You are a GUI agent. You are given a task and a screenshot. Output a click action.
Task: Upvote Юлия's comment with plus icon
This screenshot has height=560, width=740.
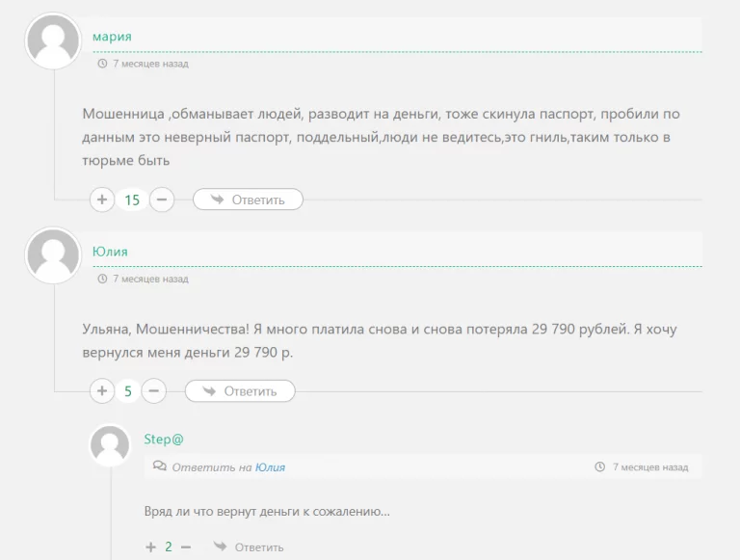coord(102,391)
